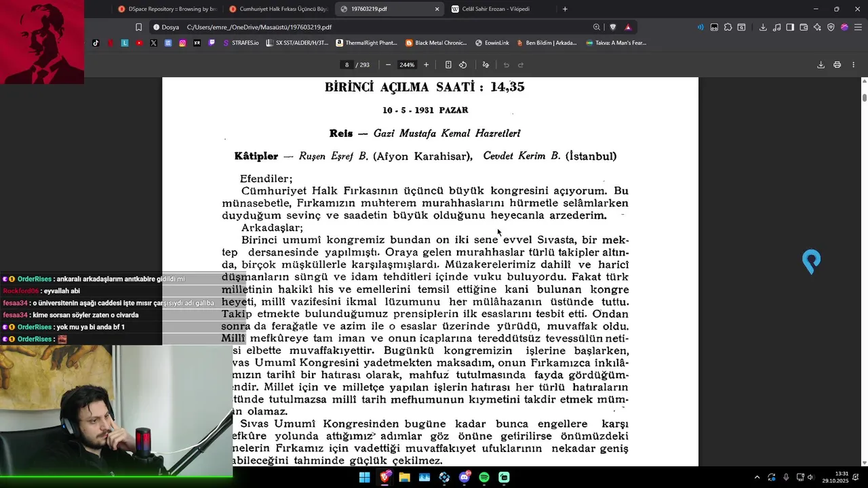Bookmark this page icon in address bar
Viewport: 868px width, 488px height.
138,27
